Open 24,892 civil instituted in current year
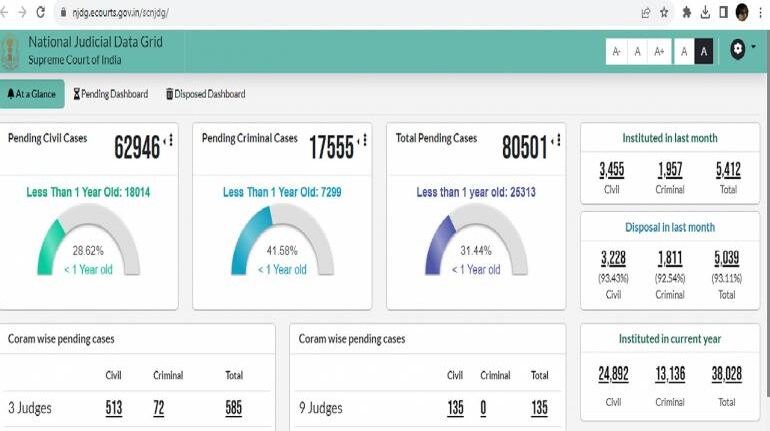Viewport: 770px width, 431px height. [x=613, y=374]
